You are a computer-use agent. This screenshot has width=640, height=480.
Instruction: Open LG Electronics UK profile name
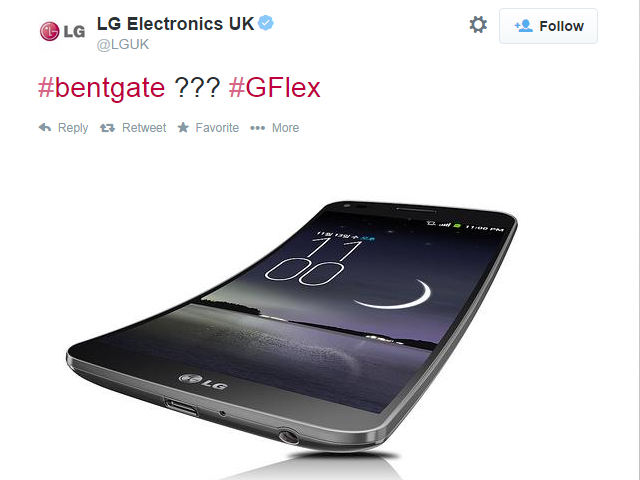click(176, 24)
